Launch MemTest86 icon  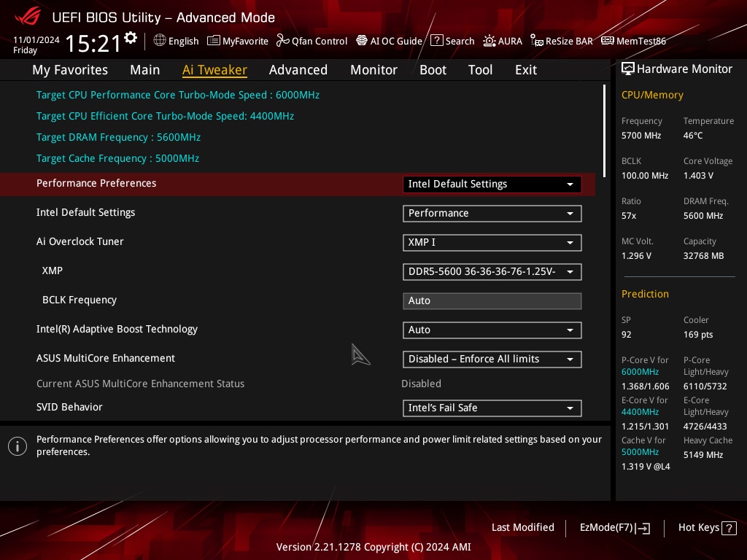click(608, 41)
